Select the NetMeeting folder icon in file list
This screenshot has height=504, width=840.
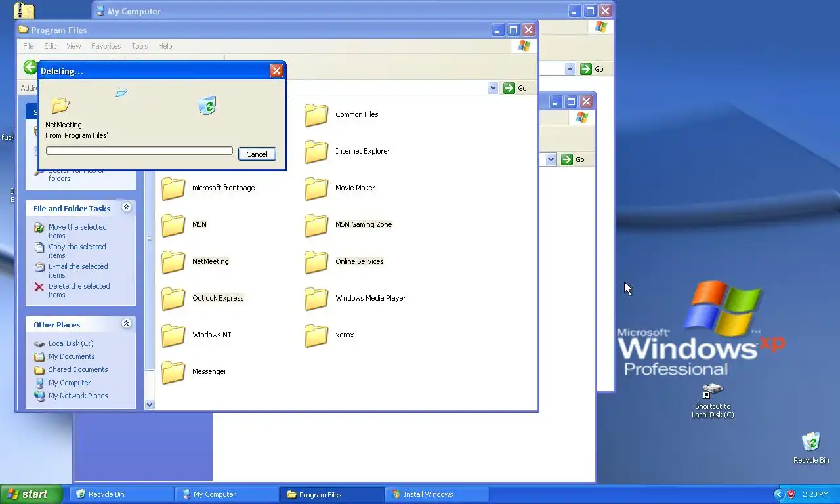tap(173, 262)
